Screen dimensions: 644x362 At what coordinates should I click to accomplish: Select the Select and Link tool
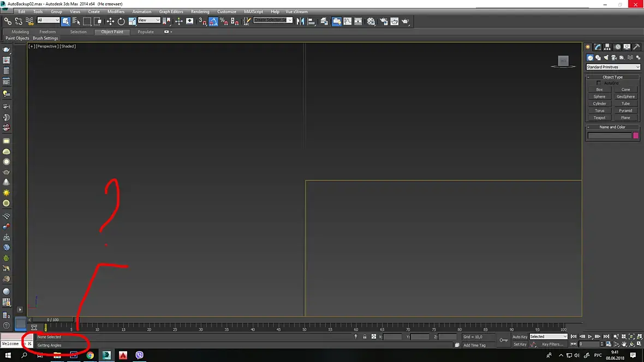click(8, 21)
